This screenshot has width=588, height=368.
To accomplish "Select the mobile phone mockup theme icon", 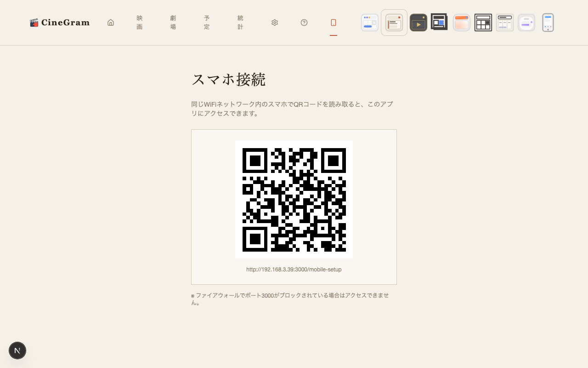I will coord(548,22).
